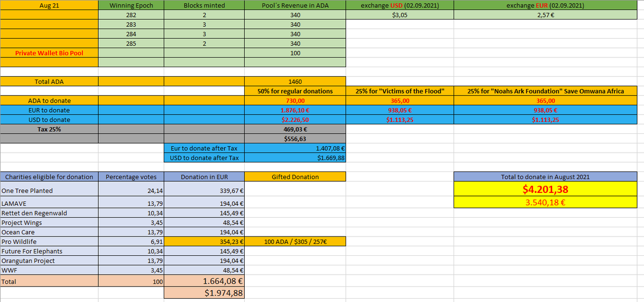Select revenue '100' in Private Wallet row
The height and width of the screenshot is (302, 644).
295,53
